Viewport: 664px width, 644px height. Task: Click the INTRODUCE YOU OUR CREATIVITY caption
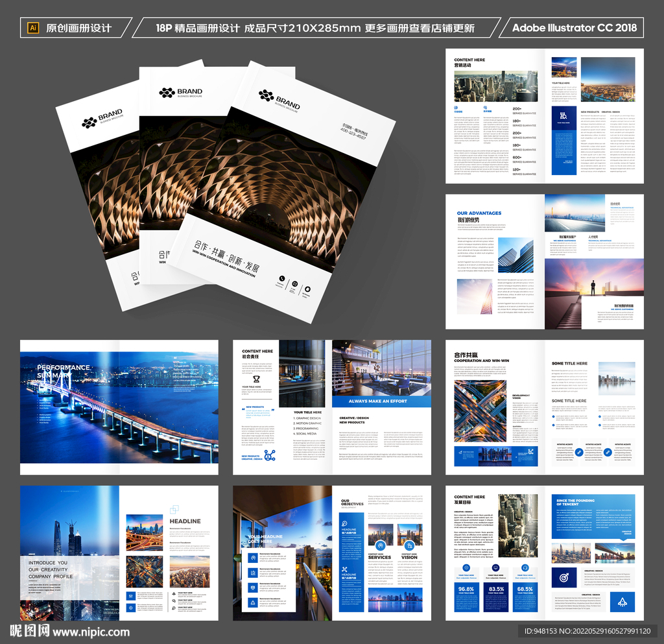(x=51, y=569)
